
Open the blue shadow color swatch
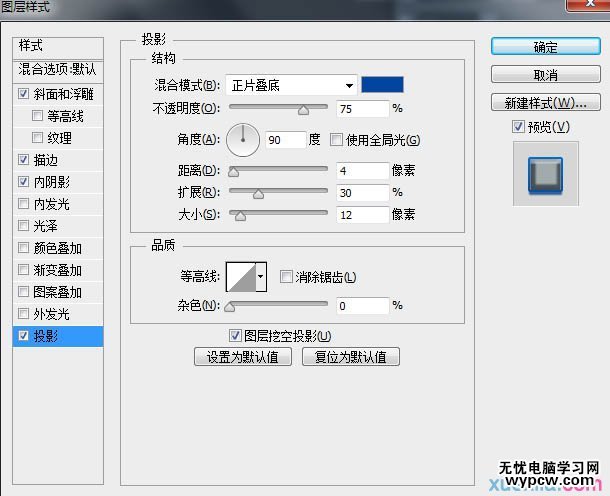[x=382, y=84]
